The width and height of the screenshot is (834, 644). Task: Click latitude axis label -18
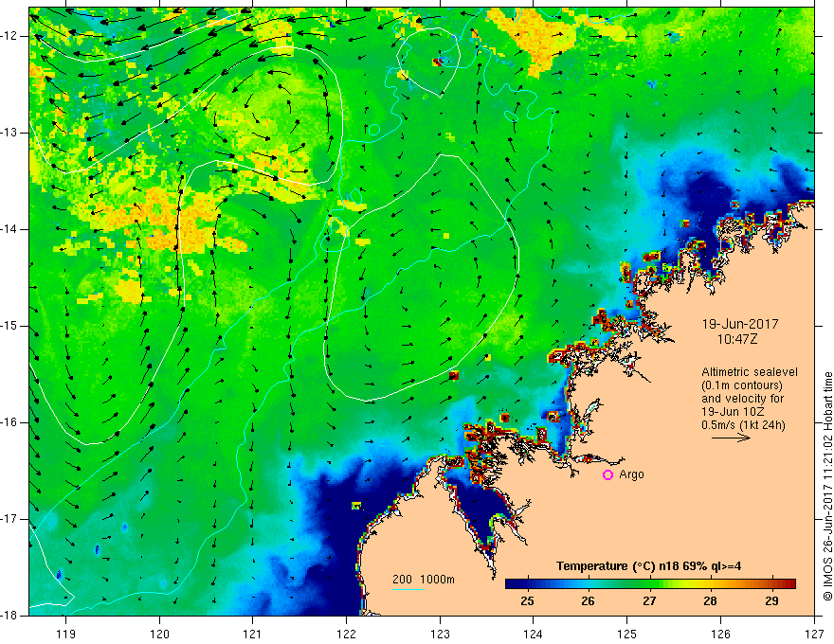tap(9, 616)
